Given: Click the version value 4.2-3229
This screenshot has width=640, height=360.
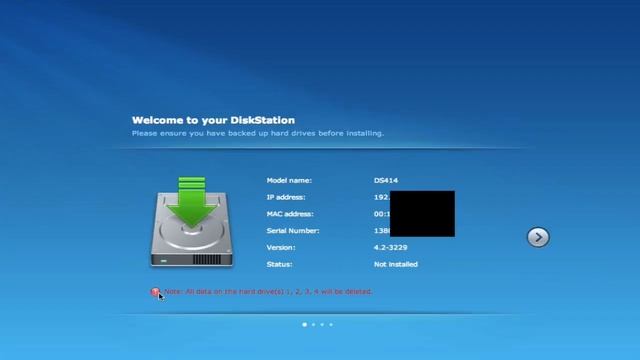Looking at the screenshot, I should click(390, 247).
